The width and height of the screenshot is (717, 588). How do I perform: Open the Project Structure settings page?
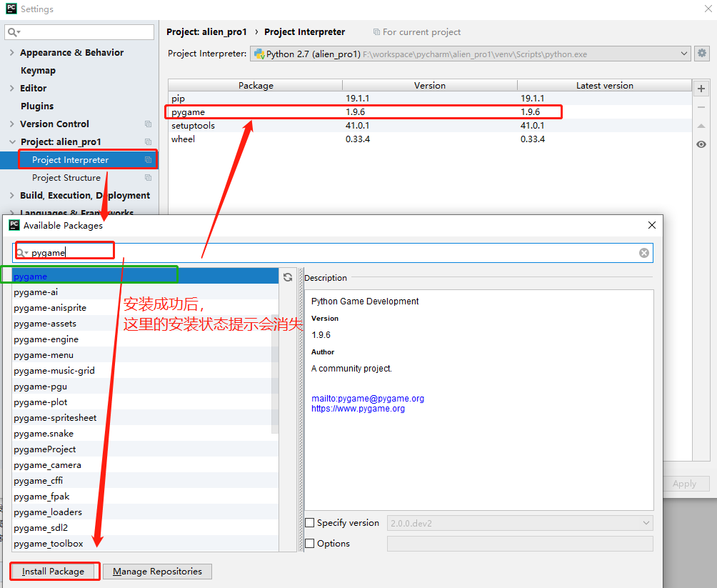[x=66, y=178]
